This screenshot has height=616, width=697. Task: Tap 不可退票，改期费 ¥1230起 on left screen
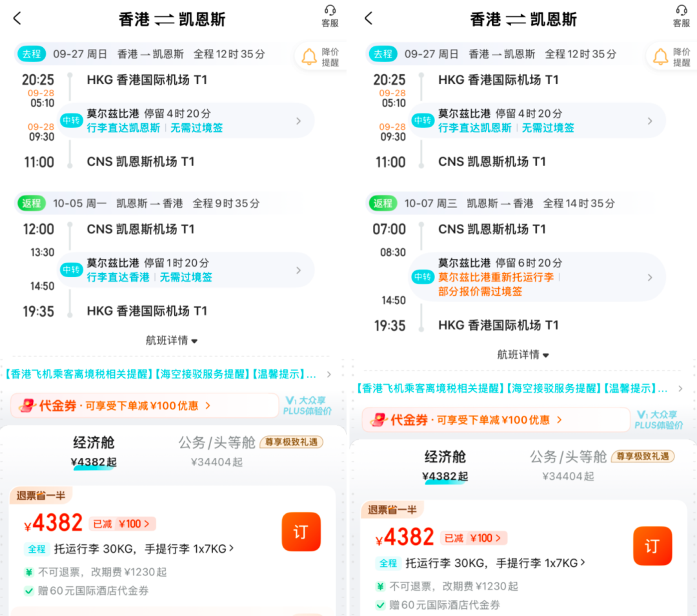(102, 572)
